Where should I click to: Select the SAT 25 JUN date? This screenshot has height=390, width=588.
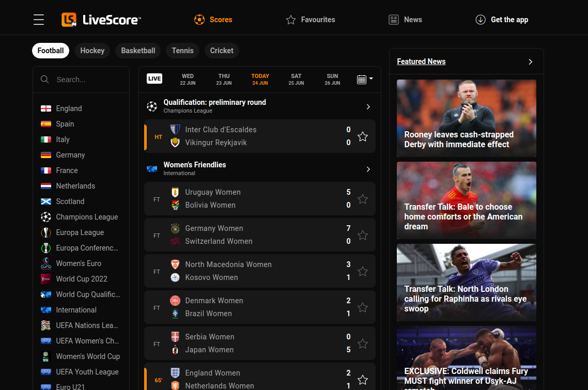296,79
